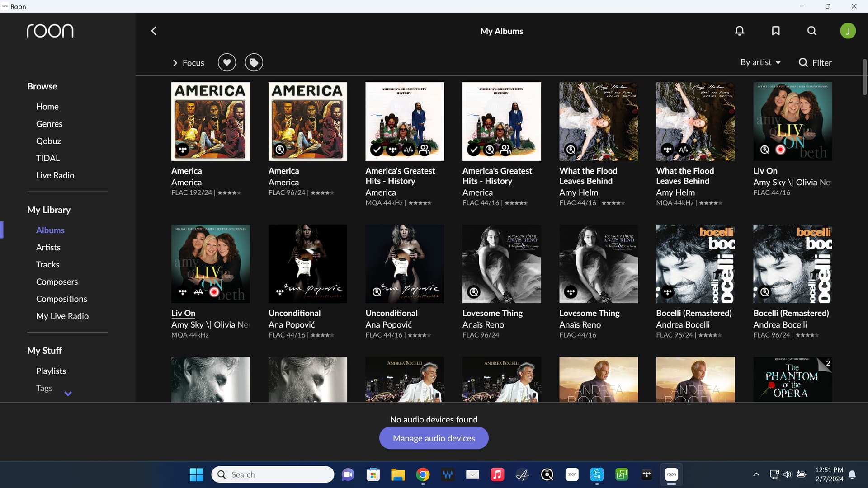Toggle the favorites heart filter
The width and height of the screenshot is (868, 488).
227,62
